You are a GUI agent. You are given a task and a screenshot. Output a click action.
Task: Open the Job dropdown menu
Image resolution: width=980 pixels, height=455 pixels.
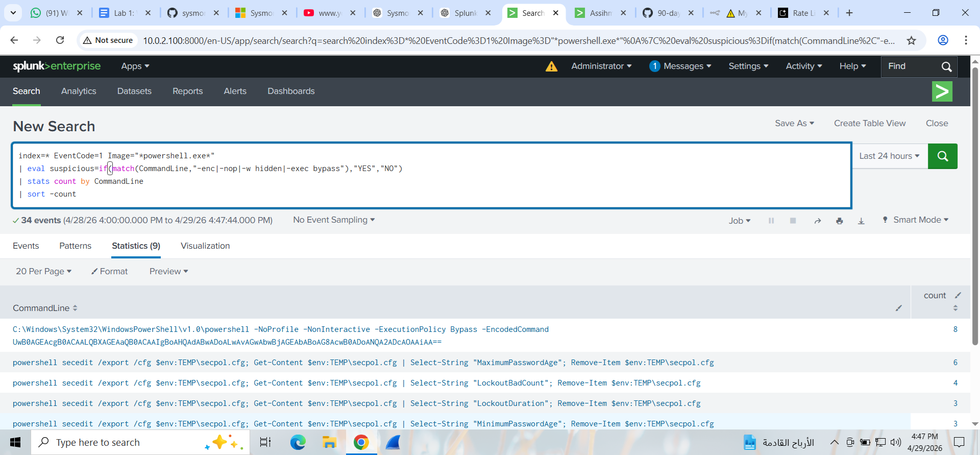pyautogui.click(x=740, y=221)
